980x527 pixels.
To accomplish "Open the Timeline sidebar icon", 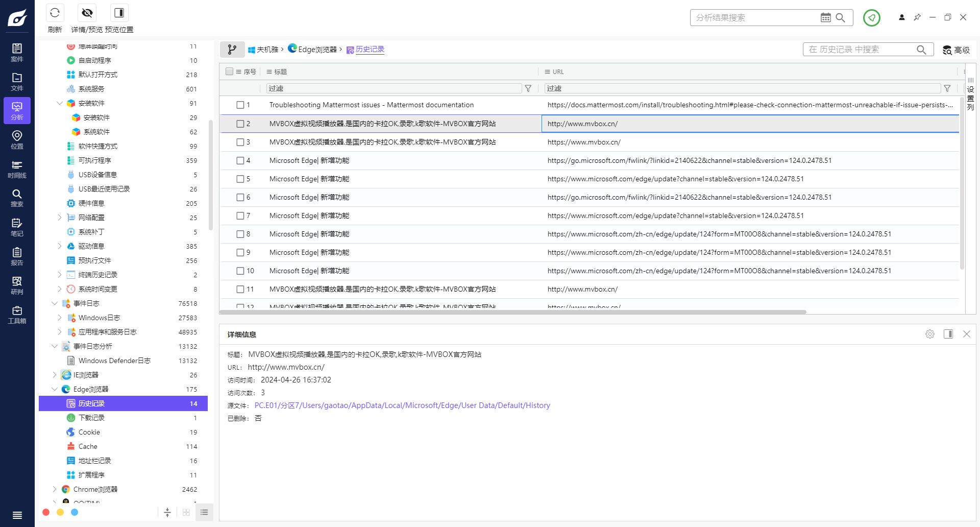I will click(x=17, y=169).
